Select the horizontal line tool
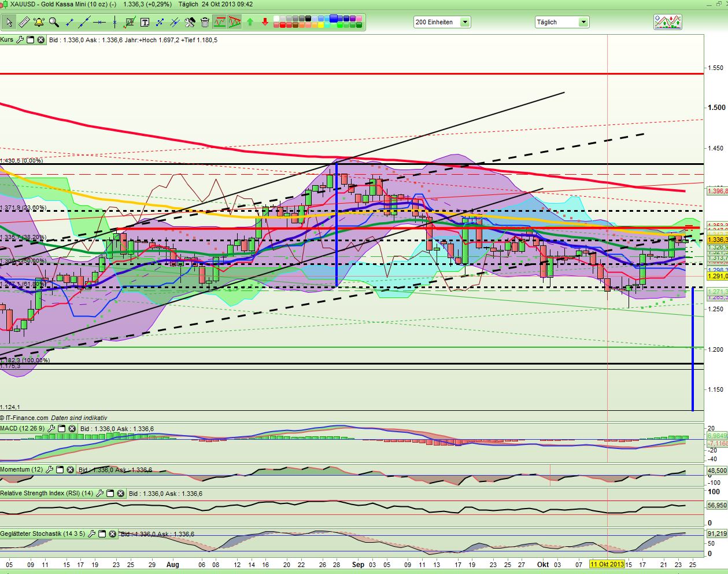Screen dimensions: 728x574 [99, 22]
